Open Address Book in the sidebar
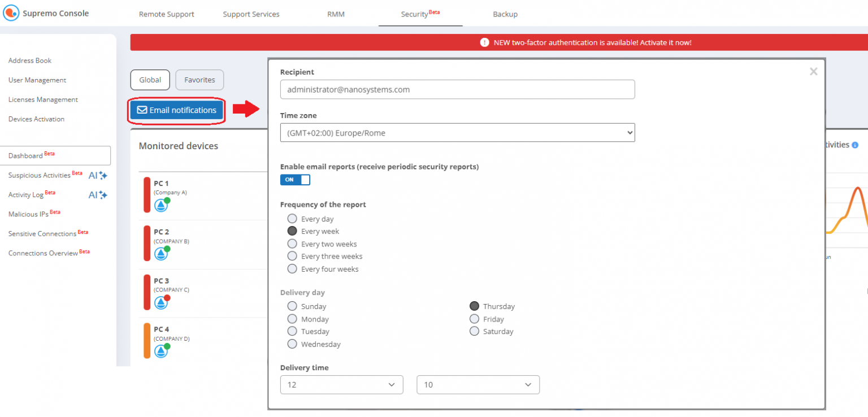The image size is (868, 417). 30,60
